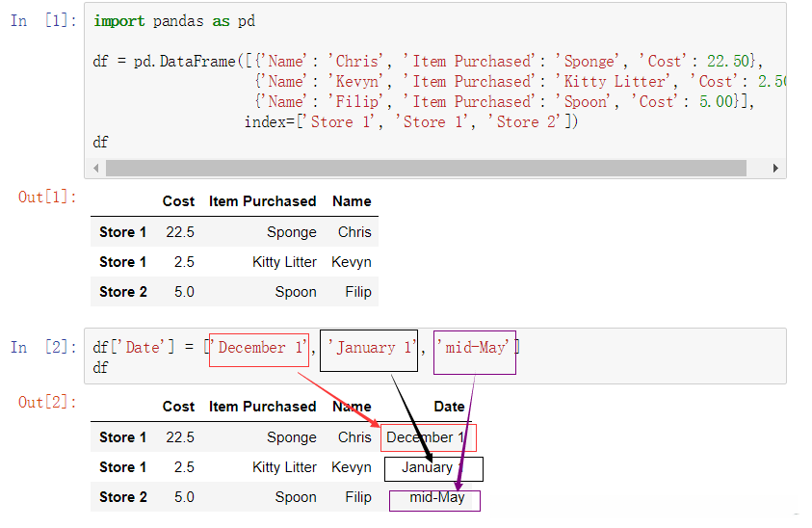Image resolution: width=812 pixels, height=528 pixels.
Task: Click the right arrow of the horizontal scrollbar
Action: 776,169
